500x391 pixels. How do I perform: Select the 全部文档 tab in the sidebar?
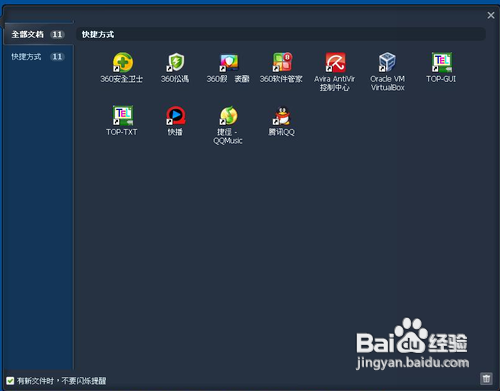click(x=38, y=34)
